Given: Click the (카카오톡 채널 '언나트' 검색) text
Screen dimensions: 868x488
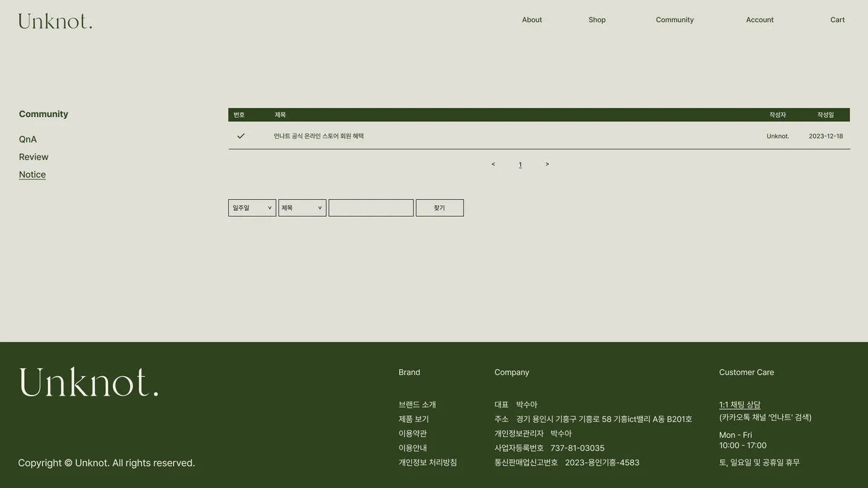Looking at the screenshot, I should [765, 417].
